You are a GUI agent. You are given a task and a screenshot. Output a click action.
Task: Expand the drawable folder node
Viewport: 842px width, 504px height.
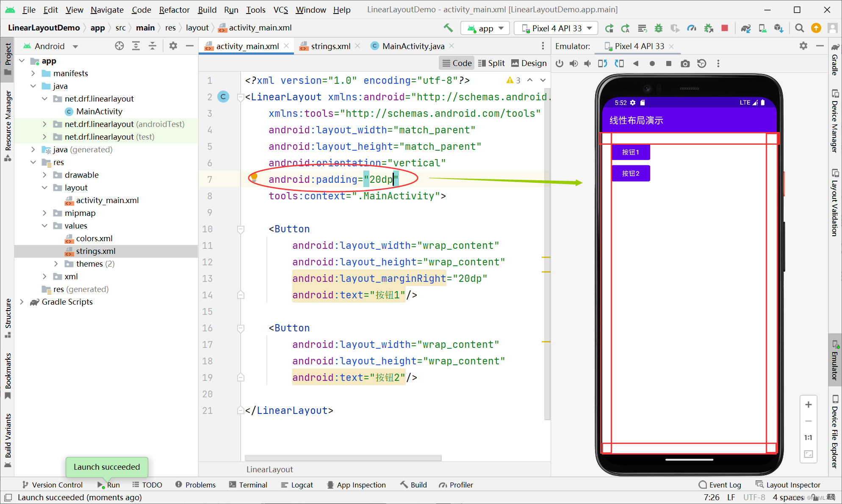tap(44, 175)
